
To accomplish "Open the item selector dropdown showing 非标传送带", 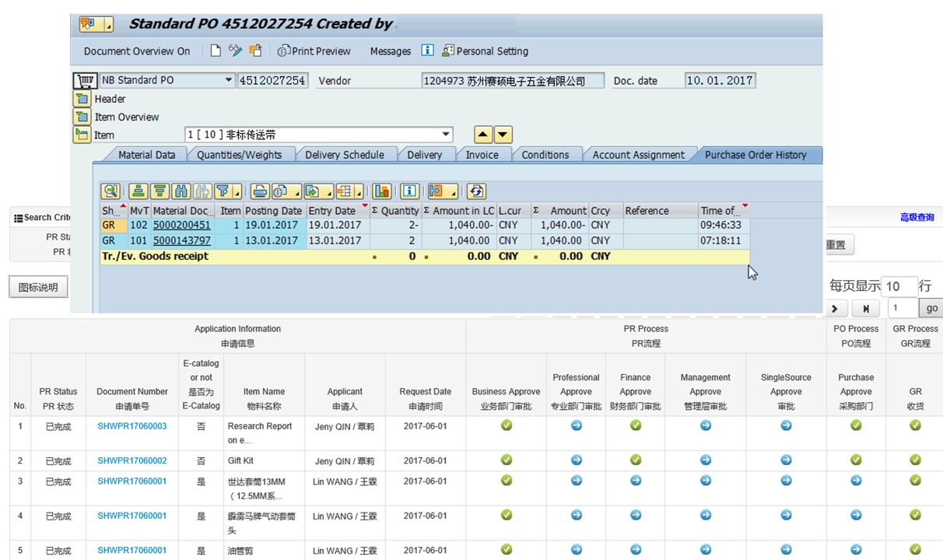I will (446, 135).
